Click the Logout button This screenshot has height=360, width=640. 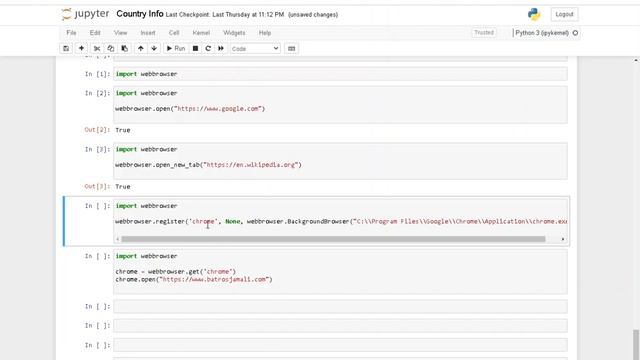564,14
